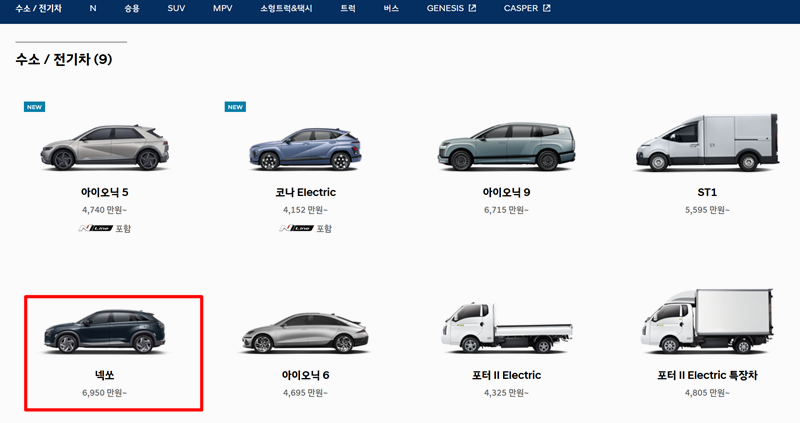Open the 아이오닉 6 model name link
This screenshot has height=423, width=800.
coord(305,375)
